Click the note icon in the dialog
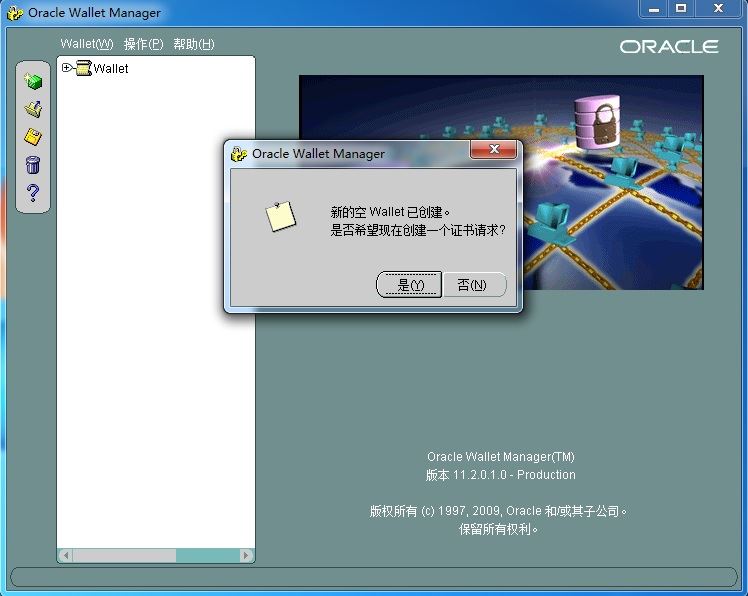The image size is (748, 596). pyautogui.click(x=280, y=216)
